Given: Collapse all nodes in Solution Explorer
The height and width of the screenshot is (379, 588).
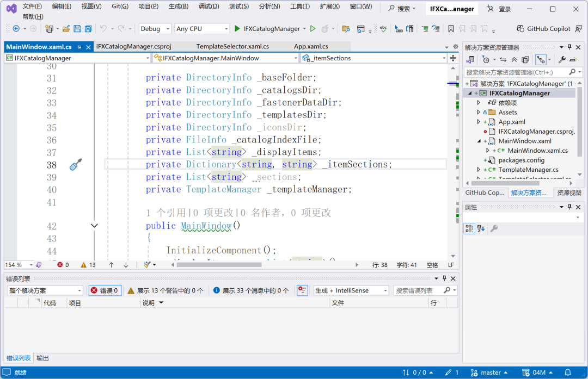Looking at the screenshot, I should tap(514, 59).
